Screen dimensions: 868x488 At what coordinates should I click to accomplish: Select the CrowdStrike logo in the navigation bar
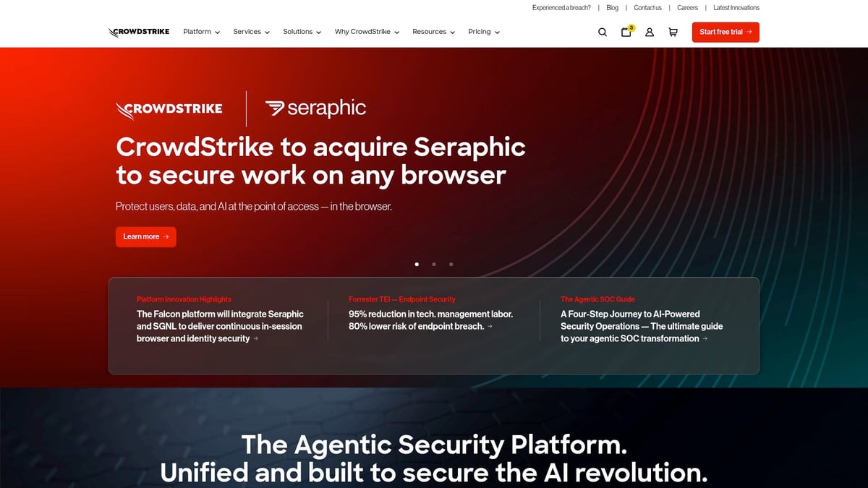tap(139, 32)
